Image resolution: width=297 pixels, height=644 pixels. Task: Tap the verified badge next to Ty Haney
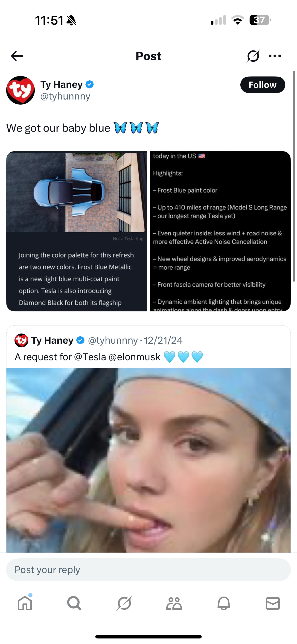90,85
